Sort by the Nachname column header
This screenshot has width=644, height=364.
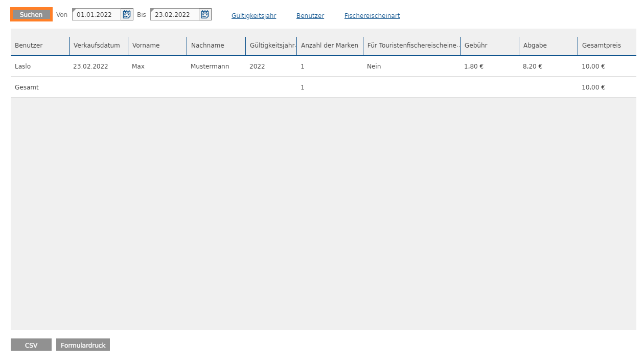tap(208, 45)
